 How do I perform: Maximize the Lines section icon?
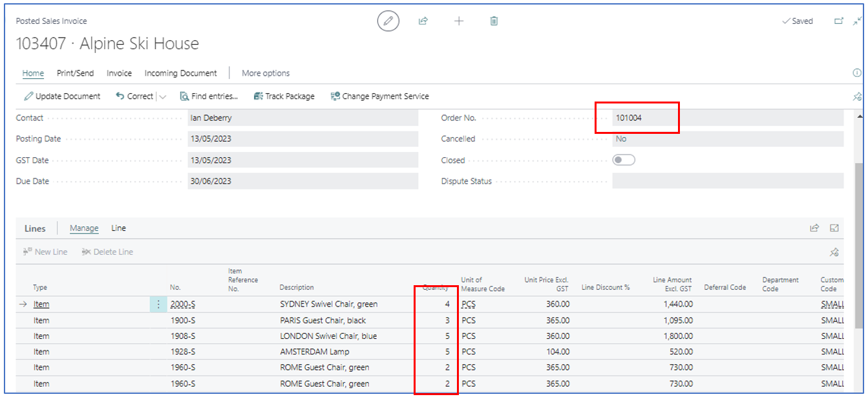[x=834, y=228]
